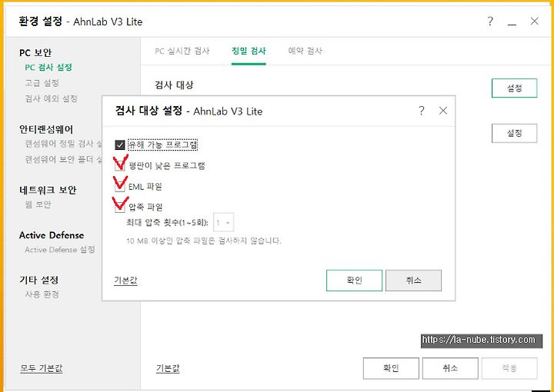Enable the 압축 파일 checkbox
The width and height of the screenshot is (554, 392).
120,207
